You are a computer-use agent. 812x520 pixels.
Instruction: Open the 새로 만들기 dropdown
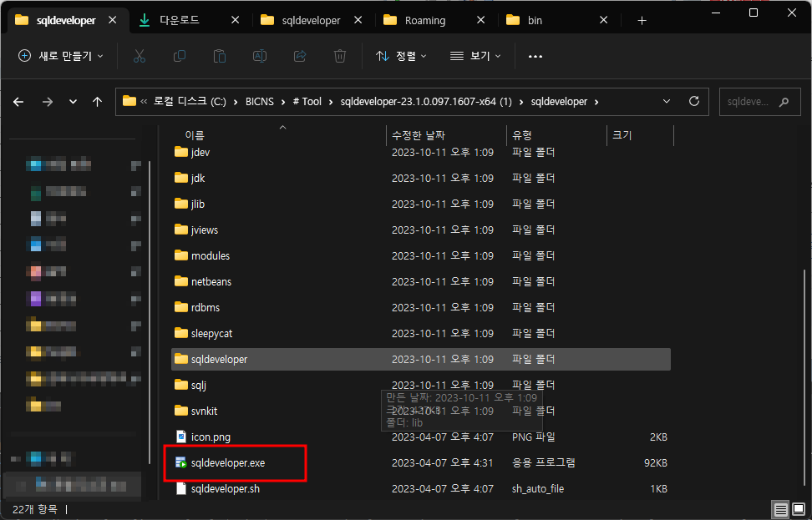click(61, 56)
